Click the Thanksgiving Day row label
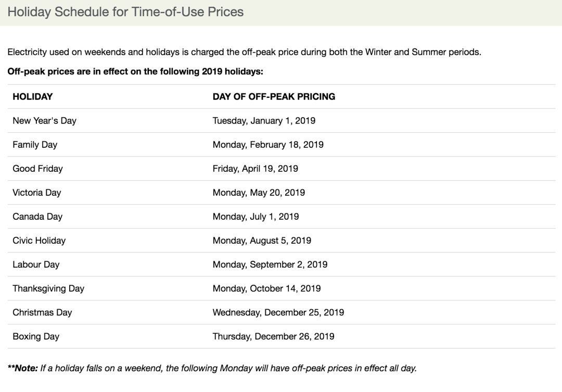 (x=48, y=288)
